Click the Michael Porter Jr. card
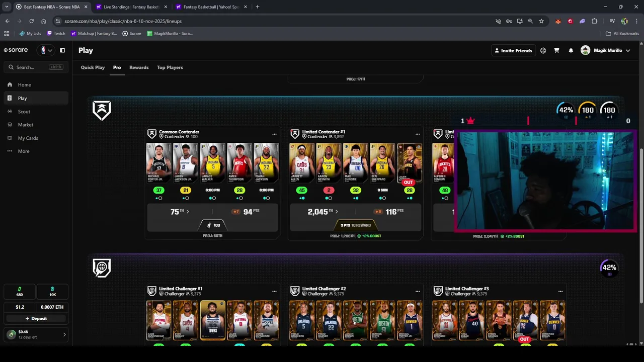The height and width of the screenshot is (362, 644). click(159, 162)
